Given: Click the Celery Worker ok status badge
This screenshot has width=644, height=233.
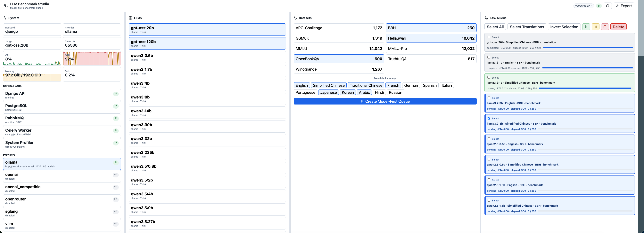Looking at the screenshot, I should [x=116, y=130].
